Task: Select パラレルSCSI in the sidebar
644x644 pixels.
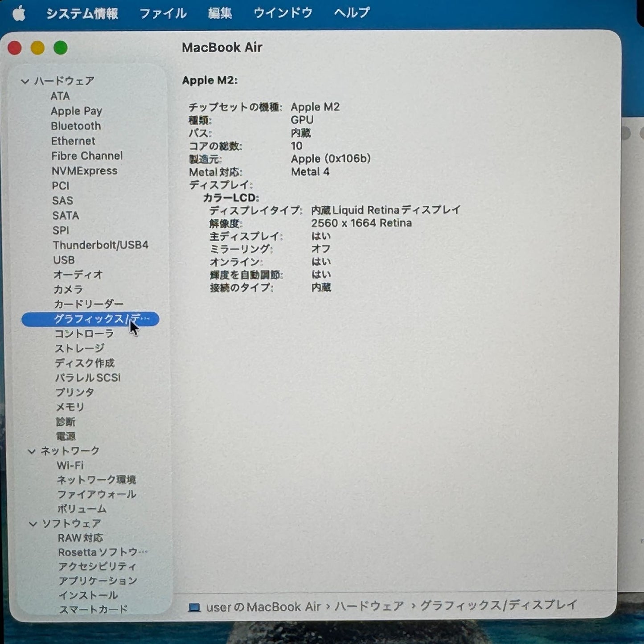Action: (88, 378)
